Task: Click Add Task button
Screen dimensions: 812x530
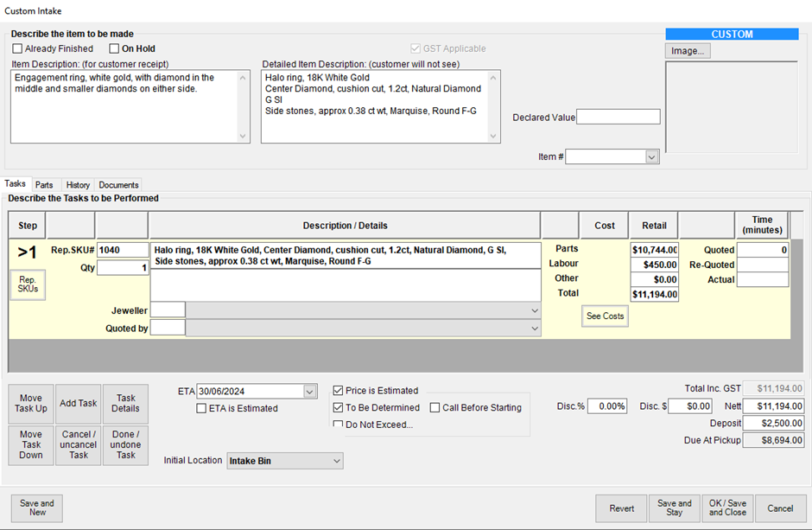Action: (78, 404)
